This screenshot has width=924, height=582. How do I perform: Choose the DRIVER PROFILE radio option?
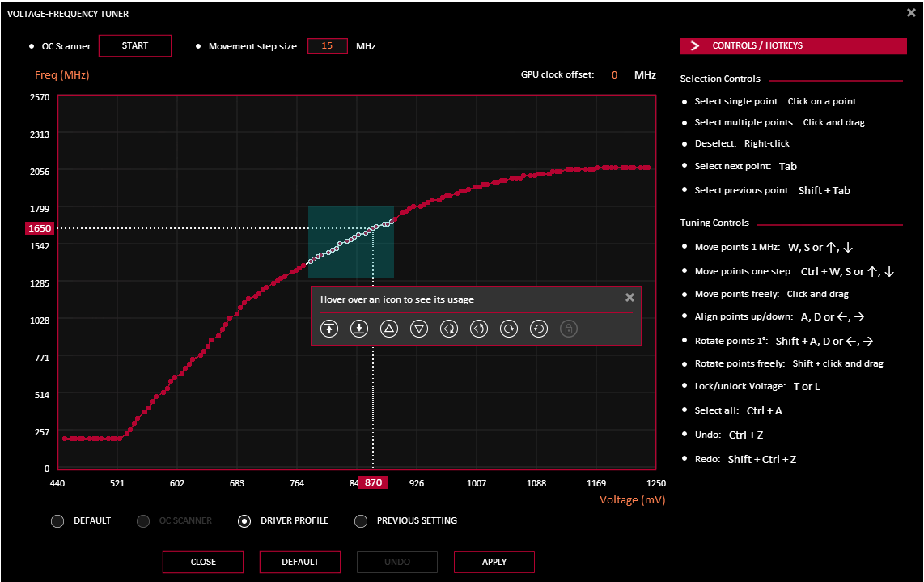pyautogui.click(x=244, y=521)
